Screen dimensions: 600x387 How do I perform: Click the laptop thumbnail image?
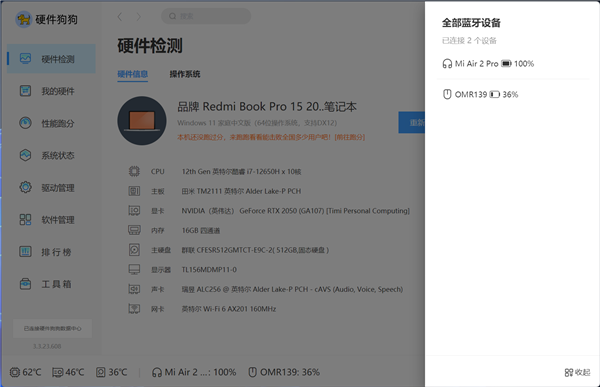pyautogui.click(x=142, y=121)
